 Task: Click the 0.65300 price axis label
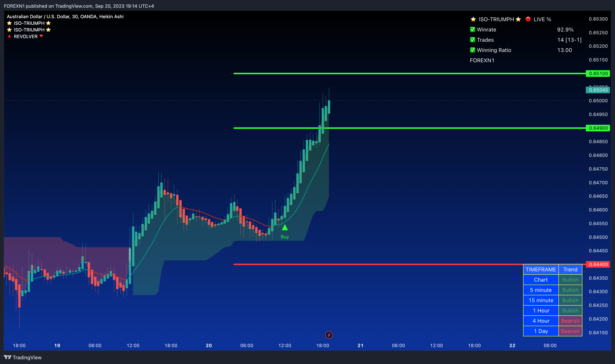pos(598,19)
